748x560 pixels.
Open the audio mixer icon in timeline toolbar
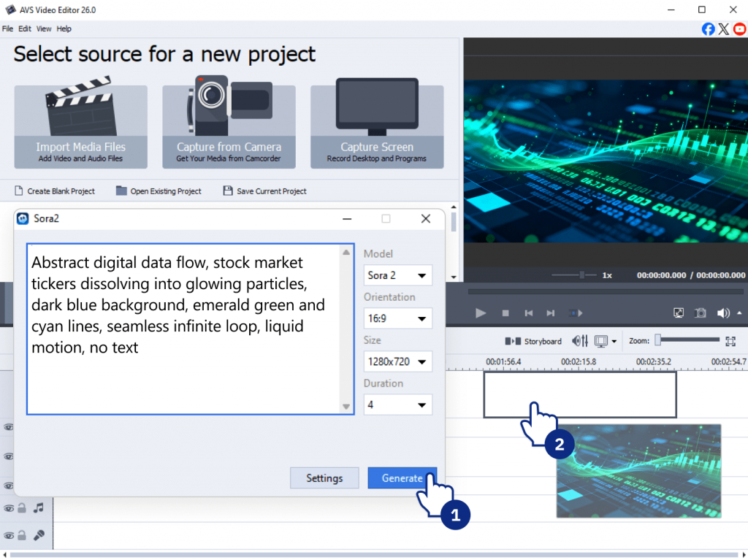click(580, 341)
